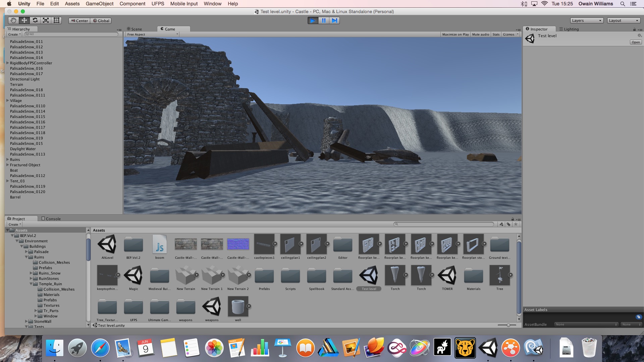Viewport: 644px width, 362px height.
Task: Click the Step frame button
Action: [x=334, y=20]
